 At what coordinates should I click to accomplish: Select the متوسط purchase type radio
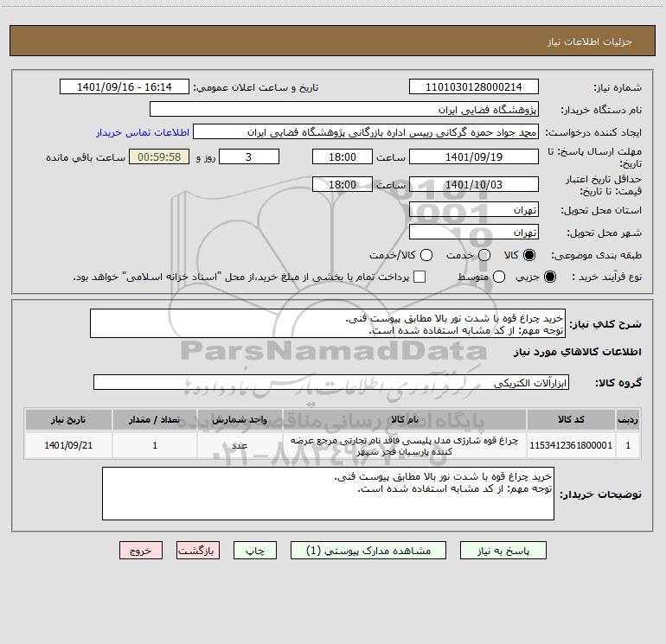499,277
